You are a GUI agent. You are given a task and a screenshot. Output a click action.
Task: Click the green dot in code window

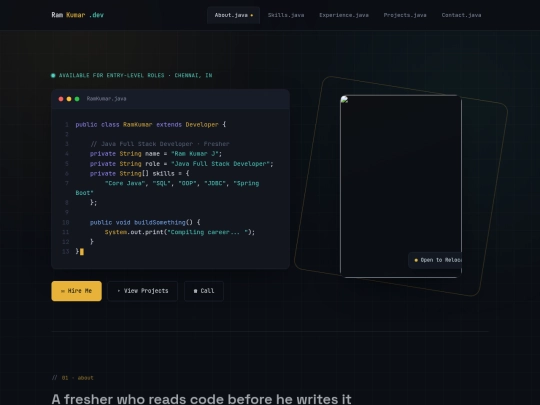(77, 99)
